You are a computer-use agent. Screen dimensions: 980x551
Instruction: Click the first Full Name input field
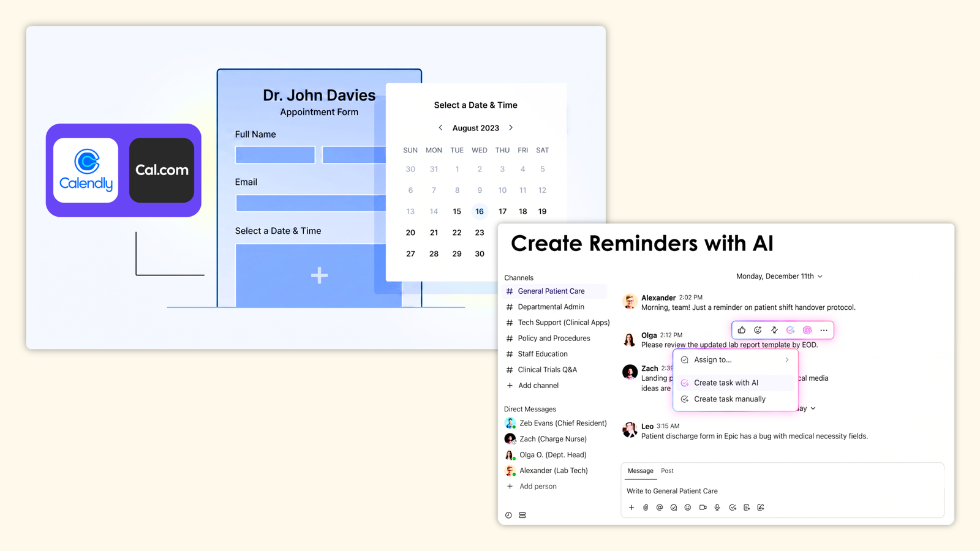275,155
